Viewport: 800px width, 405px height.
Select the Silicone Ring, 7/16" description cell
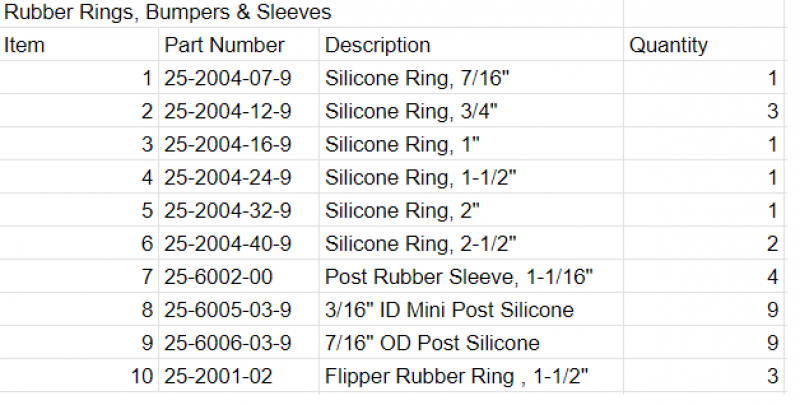[x=412, y=78]
